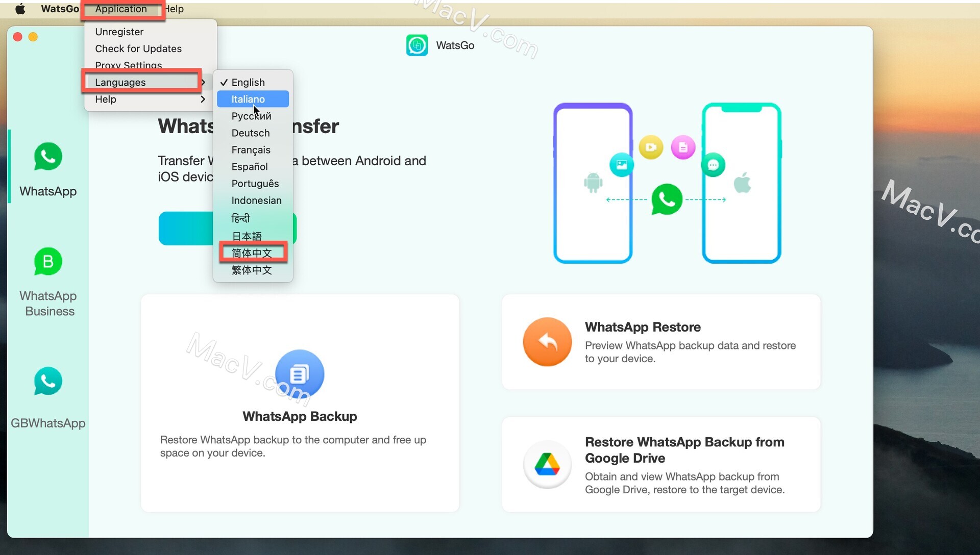Close the WatsGo window with red button
Viewport: 980px width, 555px height.
(x=17, y=37)
